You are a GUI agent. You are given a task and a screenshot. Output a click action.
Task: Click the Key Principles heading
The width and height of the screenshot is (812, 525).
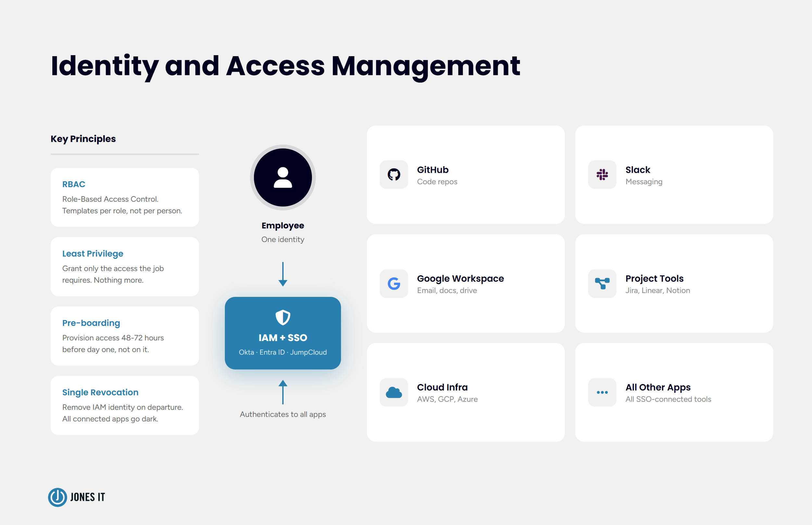[x=83, y=139]
